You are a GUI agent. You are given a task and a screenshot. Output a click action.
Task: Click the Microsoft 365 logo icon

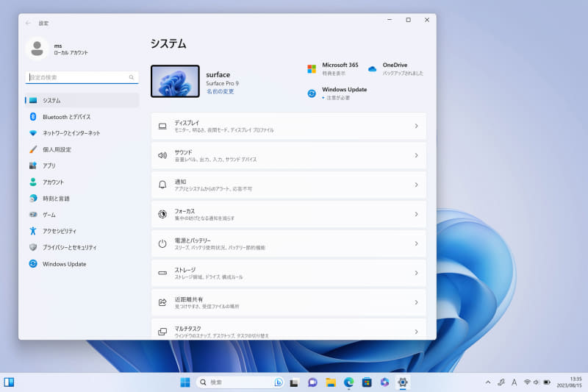(x=312, y=69)
